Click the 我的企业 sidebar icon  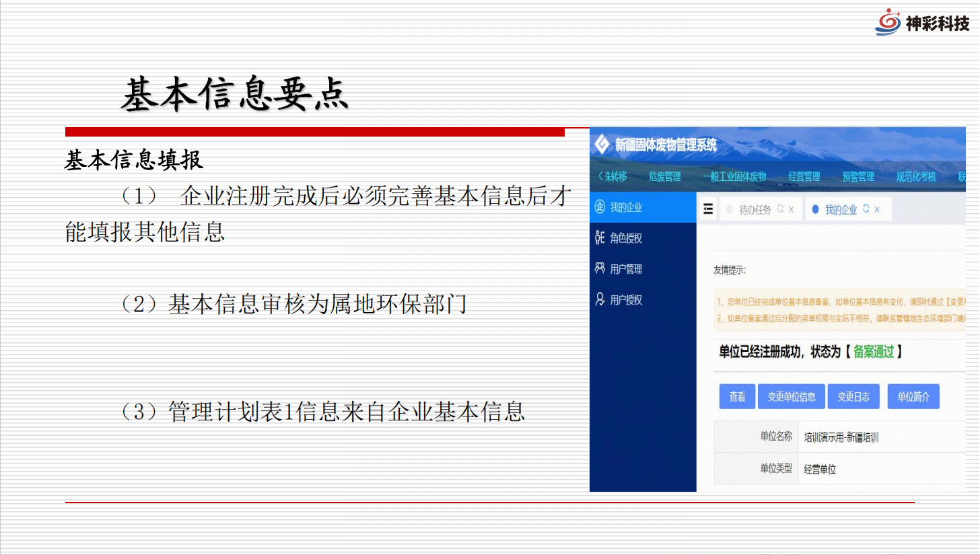(600, 207)
